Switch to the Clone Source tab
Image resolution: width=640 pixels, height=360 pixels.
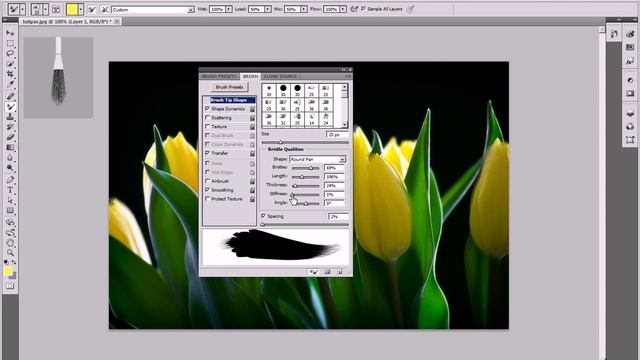(281, 76)
